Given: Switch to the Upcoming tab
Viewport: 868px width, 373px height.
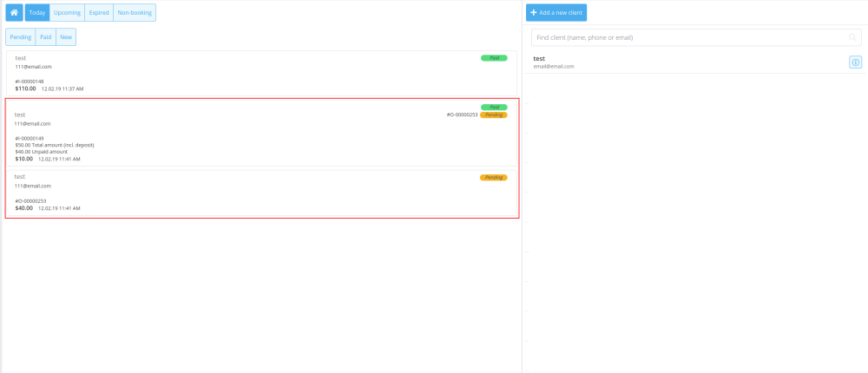Looking at the screenshot, I should point(67,13).
